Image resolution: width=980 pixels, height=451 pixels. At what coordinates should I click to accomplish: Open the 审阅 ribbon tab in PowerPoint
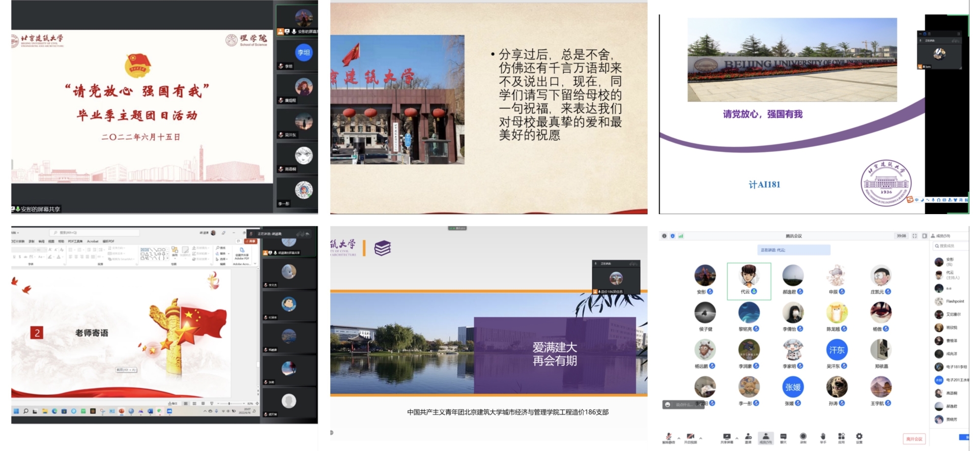(41, 242)
